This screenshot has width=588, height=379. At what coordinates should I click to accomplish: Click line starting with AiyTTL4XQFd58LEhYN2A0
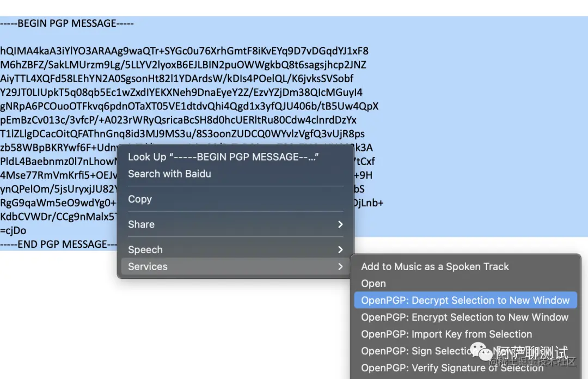click(x=176, y=78)
